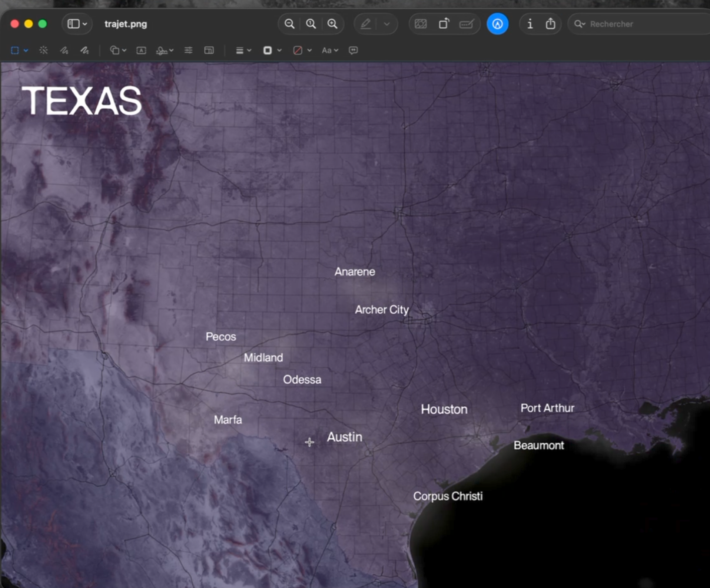Screen dimensions: 710x588
Task: Click the Corpus Christi map label
Action: coord(448,496)
